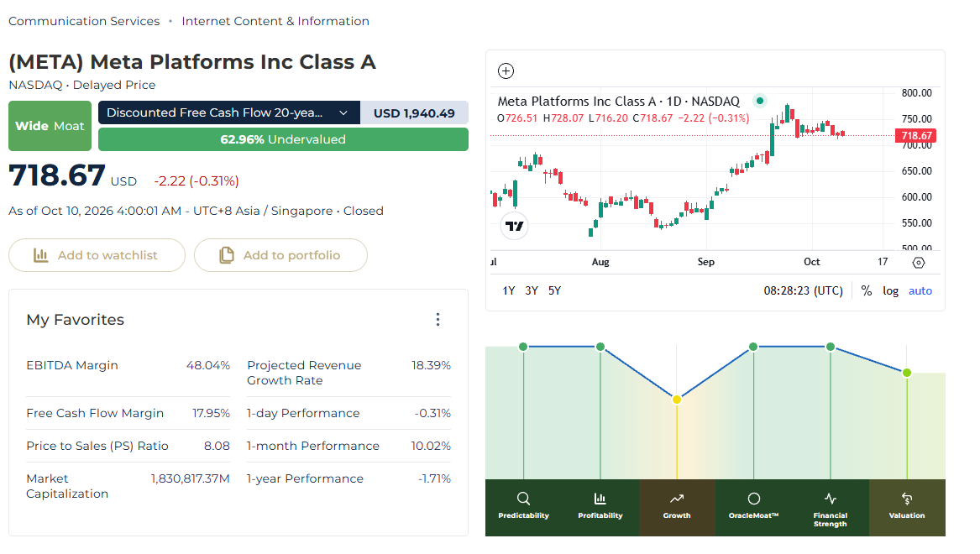Click the Predictability score point on graph
Screen dimensions: 980x554
(523, 347)
